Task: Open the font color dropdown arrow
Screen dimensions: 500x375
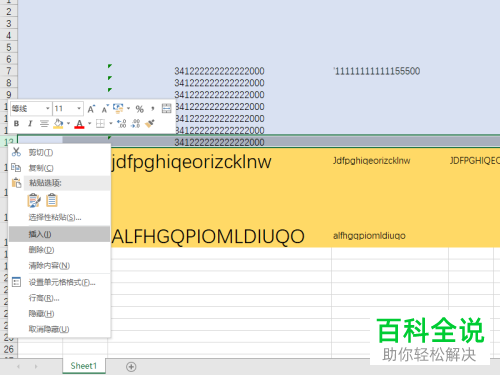Action: pyautogui.click(x=89, y=124)
